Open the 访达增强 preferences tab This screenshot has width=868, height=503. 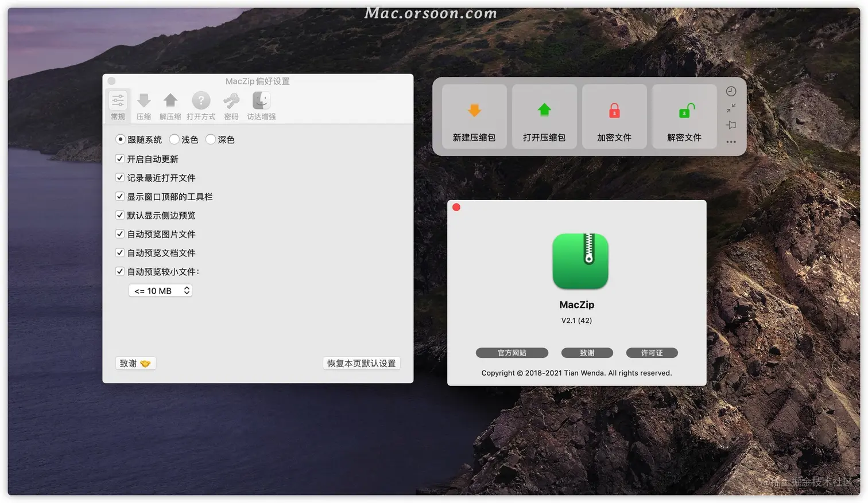261,106
